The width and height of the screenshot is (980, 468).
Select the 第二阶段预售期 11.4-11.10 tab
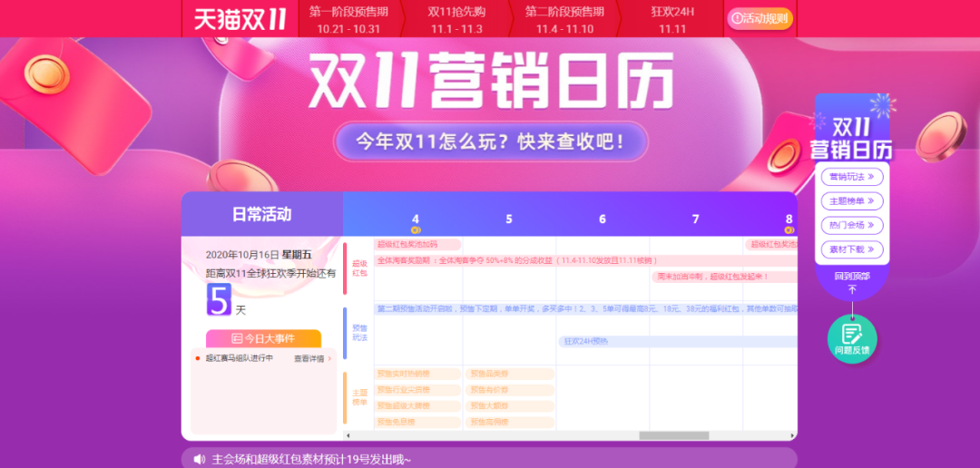pos(564,19)
